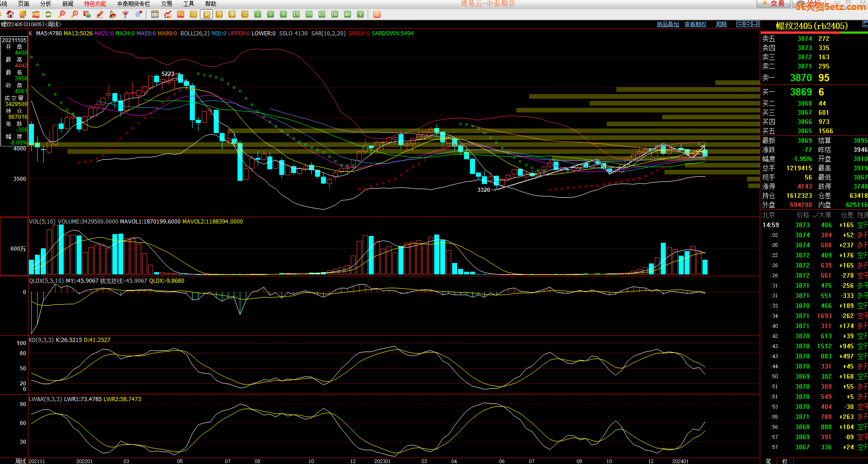Viewport: 868px width, 464px height.
Task: Expand the 特色功能 menu
Action: pos(95,4)
